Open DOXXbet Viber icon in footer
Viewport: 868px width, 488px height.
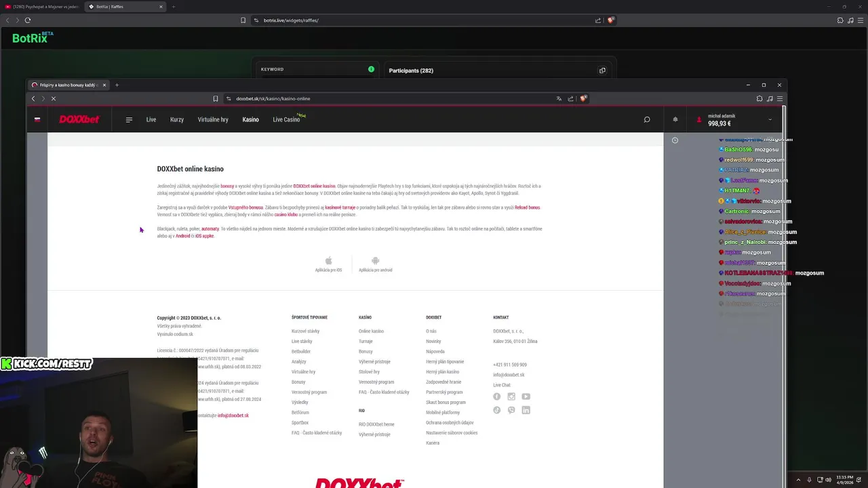tap(511, 410)
